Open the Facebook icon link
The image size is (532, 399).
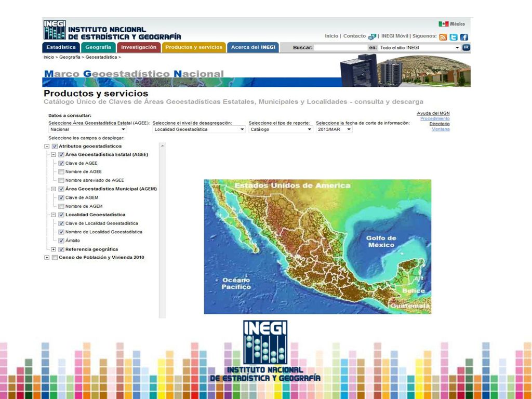pyautogui.click(x=464, y=37)
